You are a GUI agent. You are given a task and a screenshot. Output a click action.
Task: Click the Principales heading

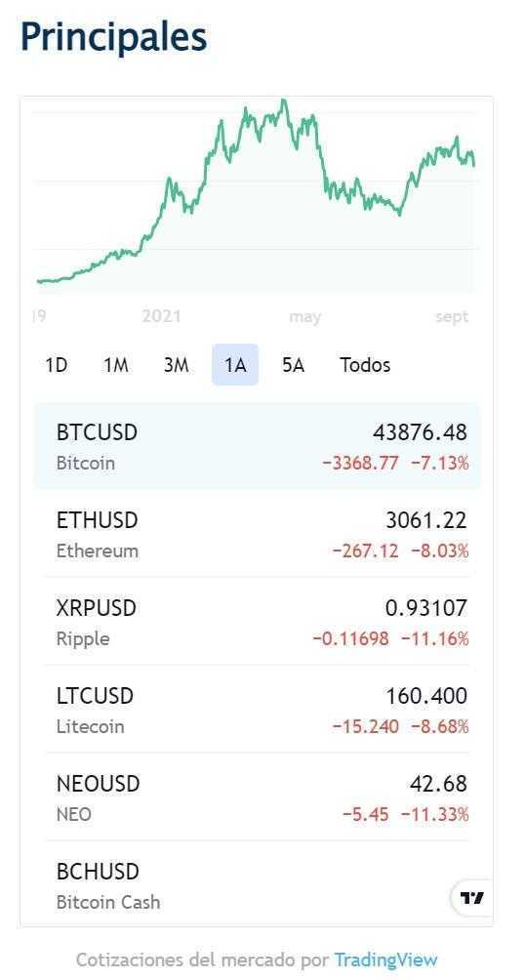coord(114,38)
